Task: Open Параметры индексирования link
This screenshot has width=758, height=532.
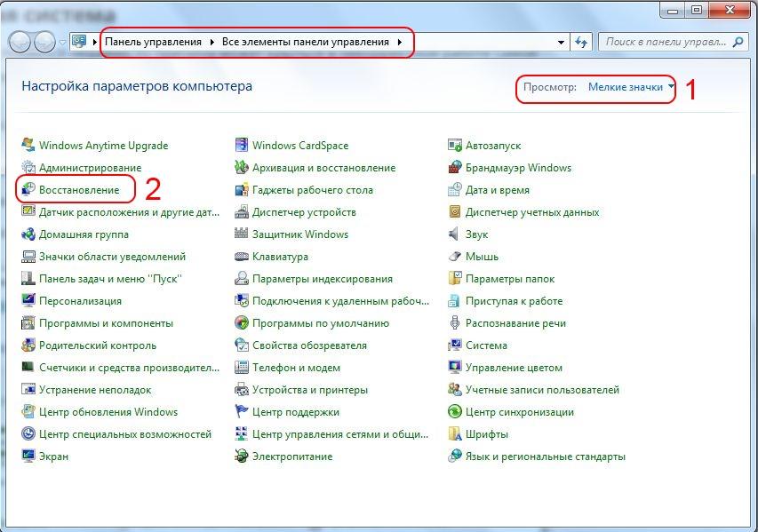Action: (x=323, y=278)
